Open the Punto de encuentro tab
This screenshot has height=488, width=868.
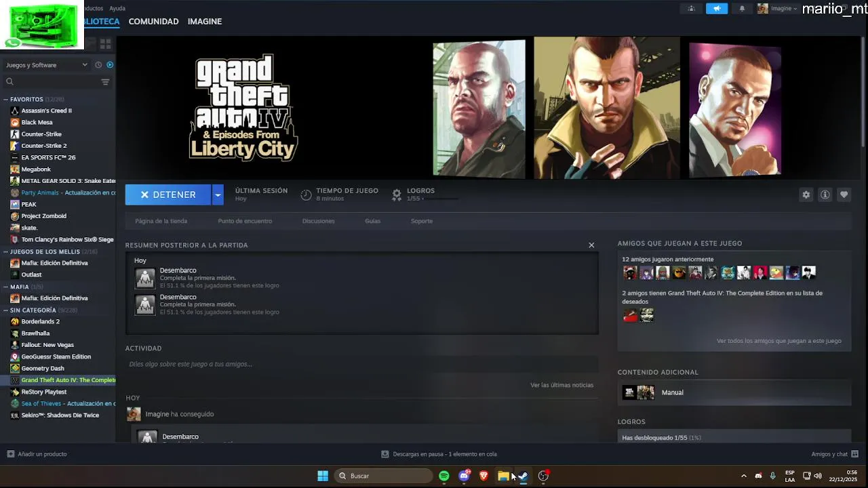[245, 221]
